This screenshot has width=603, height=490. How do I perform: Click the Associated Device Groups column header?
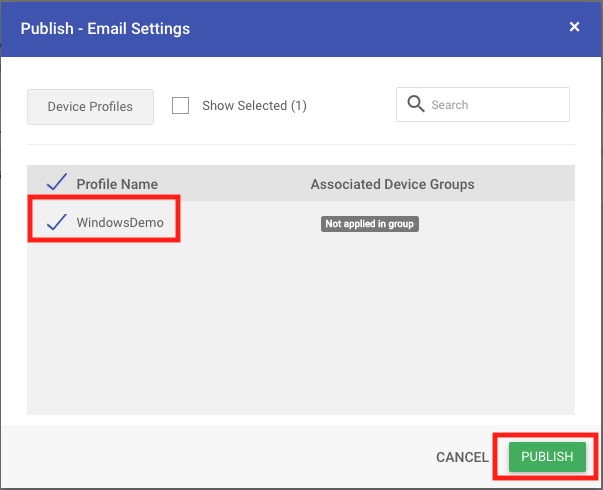(392, 184)
